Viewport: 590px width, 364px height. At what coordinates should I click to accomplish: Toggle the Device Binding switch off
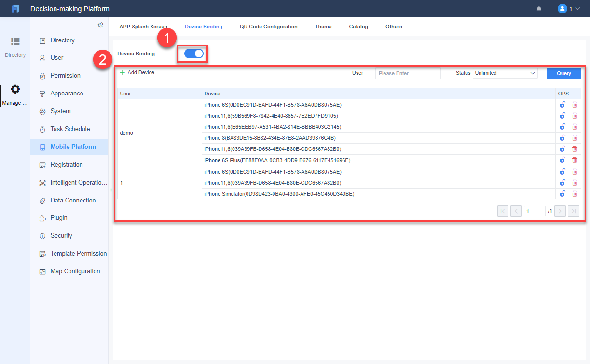(x=192, y=54)
